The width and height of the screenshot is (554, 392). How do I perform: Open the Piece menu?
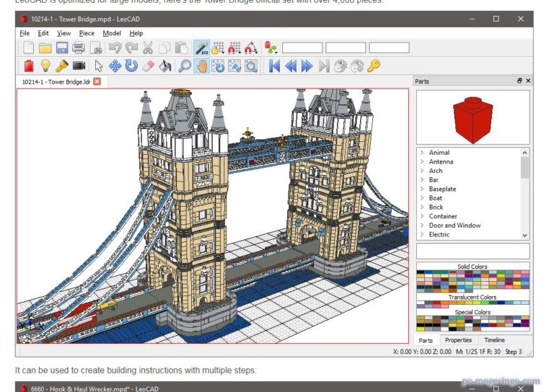tap(87, 33)
